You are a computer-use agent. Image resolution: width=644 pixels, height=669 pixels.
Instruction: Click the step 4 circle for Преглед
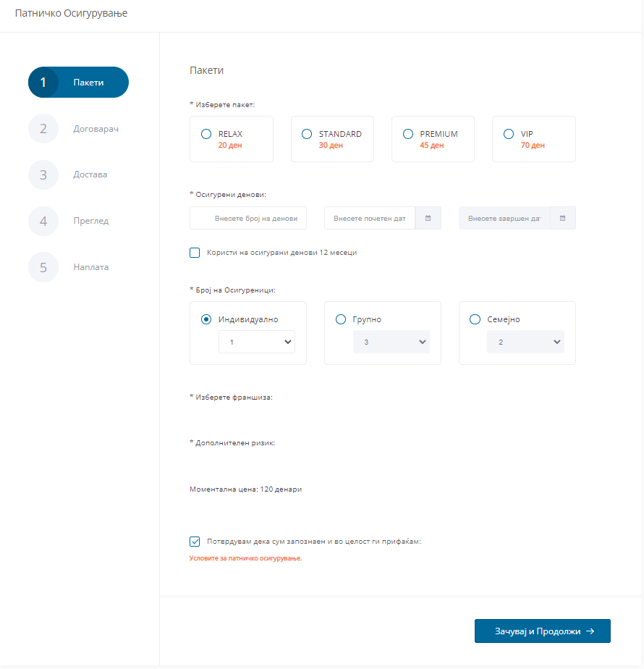pyautogui.click(x=43, y=221)
